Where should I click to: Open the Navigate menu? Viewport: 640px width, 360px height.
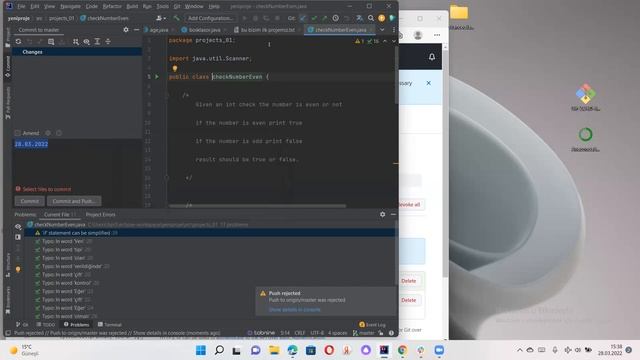[70, 7]
